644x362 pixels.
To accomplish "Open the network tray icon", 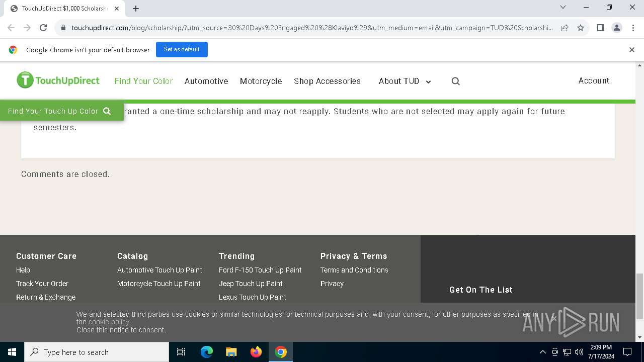I will click(567, 352).
